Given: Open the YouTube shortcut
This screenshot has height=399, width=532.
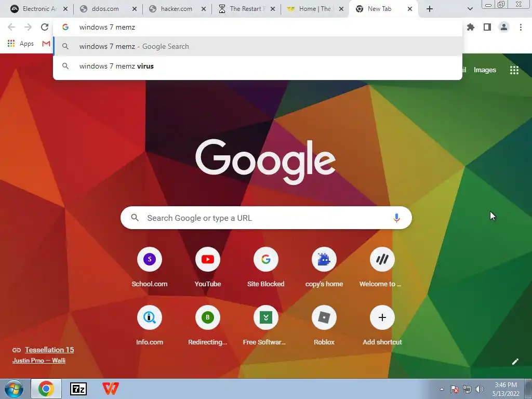Looking at the screenshot, I should point(208,268).
